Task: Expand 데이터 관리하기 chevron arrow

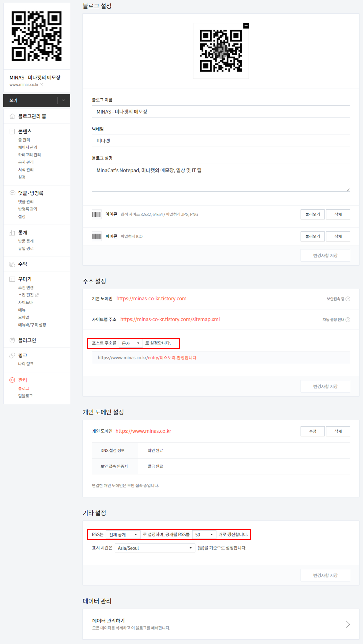Action: click(x=348, y=624)
